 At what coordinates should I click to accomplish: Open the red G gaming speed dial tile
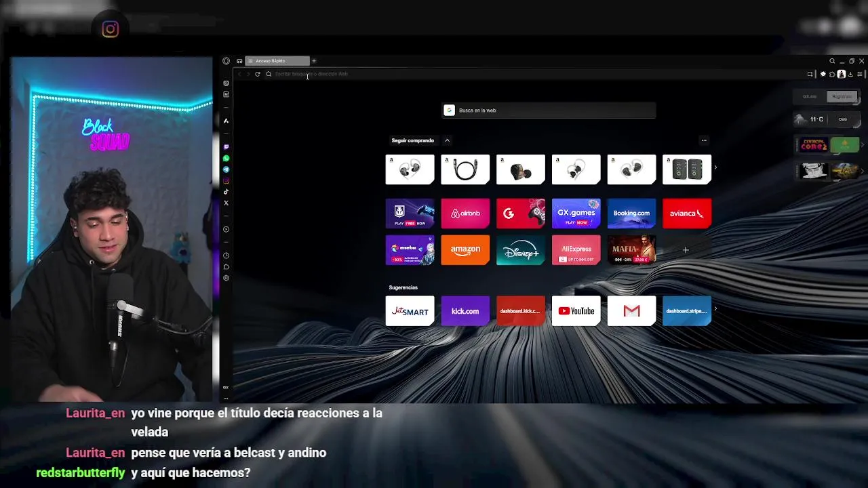click(x=521, y=213)
